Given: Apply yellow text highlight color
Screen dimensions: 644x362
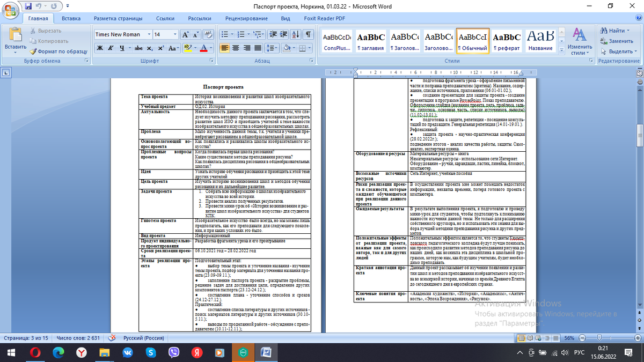Looking at the screenshot, I should click(187, 48).
